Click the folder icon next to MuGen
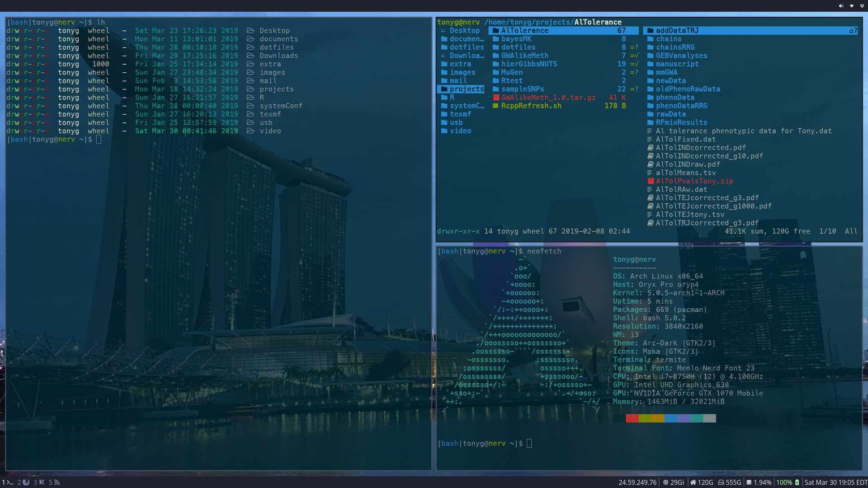 click(x=495, y=72)
